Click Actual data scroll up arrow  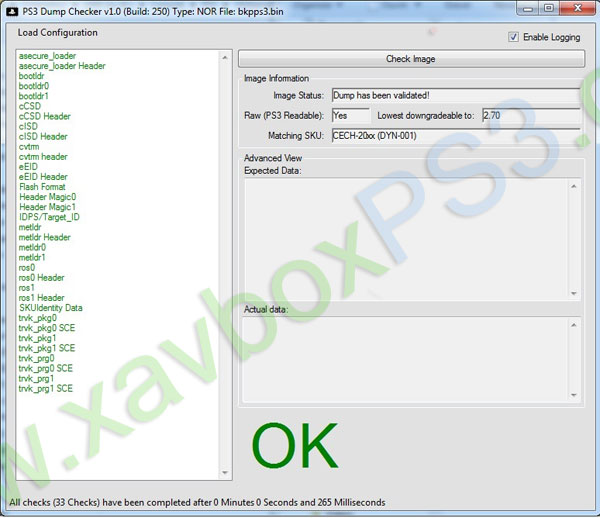point(574,325)
